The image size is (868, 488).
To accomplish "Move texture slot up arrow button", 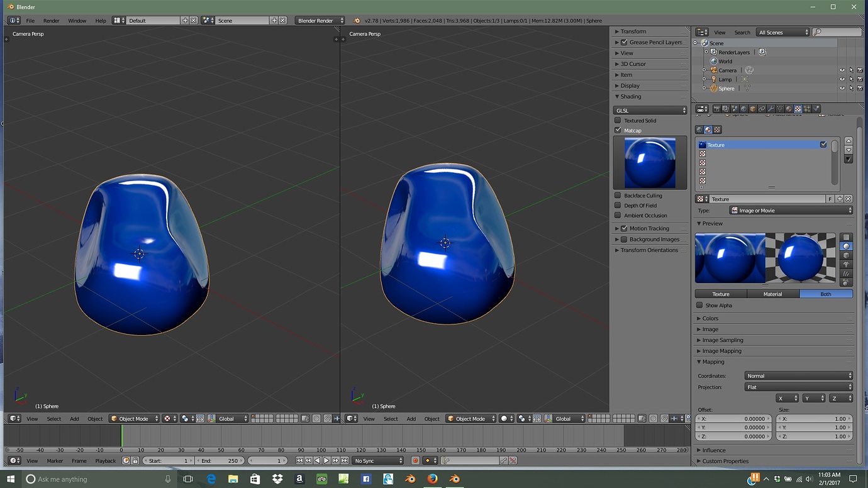I will (x=849, y=141).
